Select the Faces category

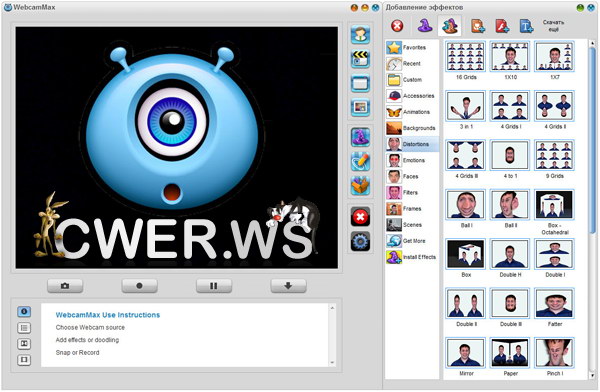412,176
